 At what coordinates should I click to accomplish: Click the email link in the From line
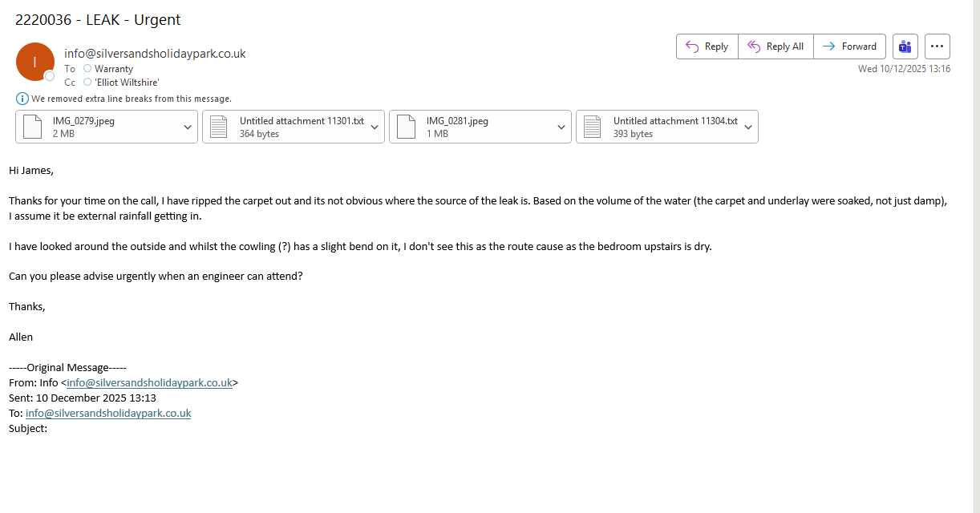(x=149, y=383)
